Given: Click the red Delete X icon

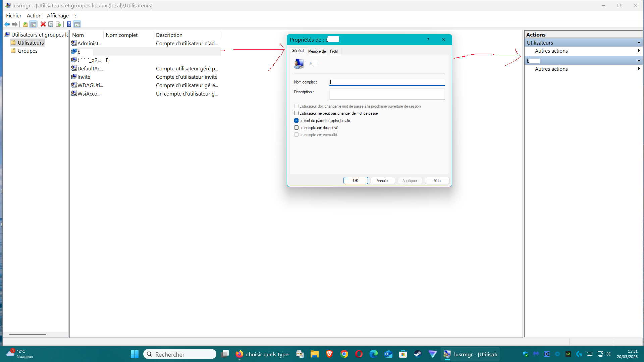Looking at the screenshot, I should click(x=43, y=24).
